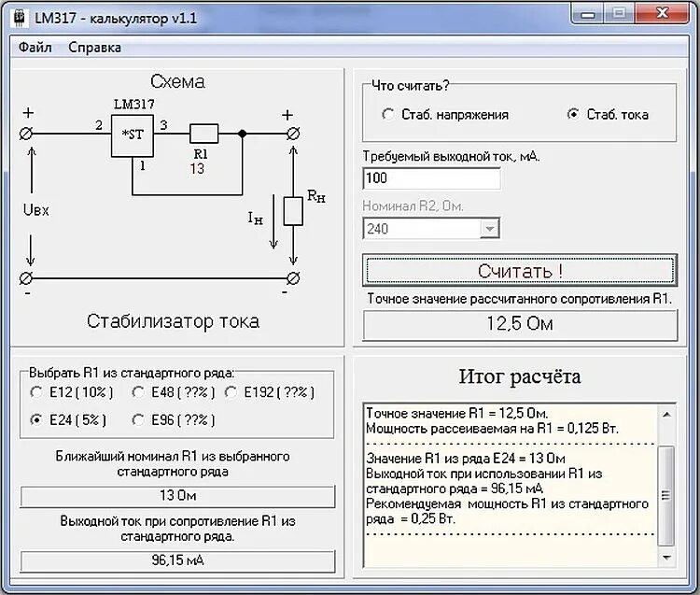This screenshot has width=700, height=595.
Task: Click the output current value 96,15 мА
Action: click(177, 560)
